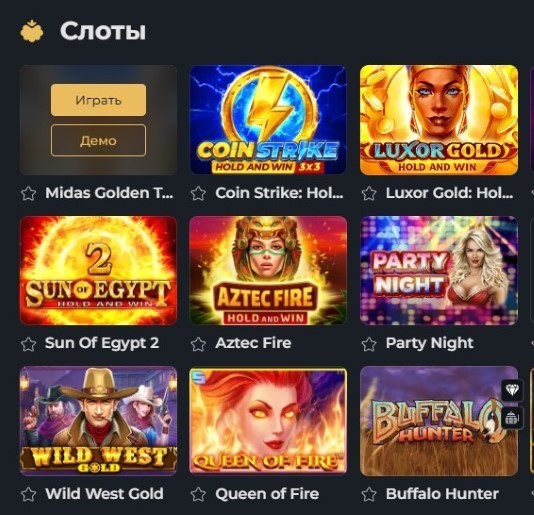Viewport: 534px width, 515px height.
Task: Favorite Aztec Fire with star icon
Action: pos(198,344)
